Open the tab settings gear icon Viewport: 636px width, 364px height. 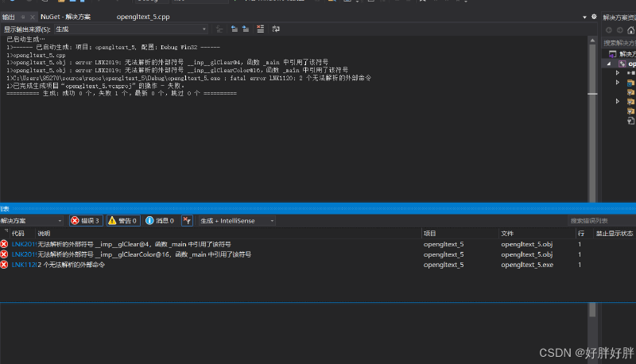tap(594, 17)
